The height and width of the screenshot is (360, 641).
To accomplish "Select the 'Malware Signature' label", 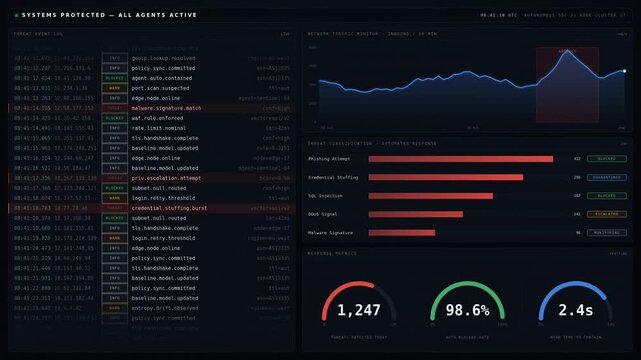I will [330, 233].
